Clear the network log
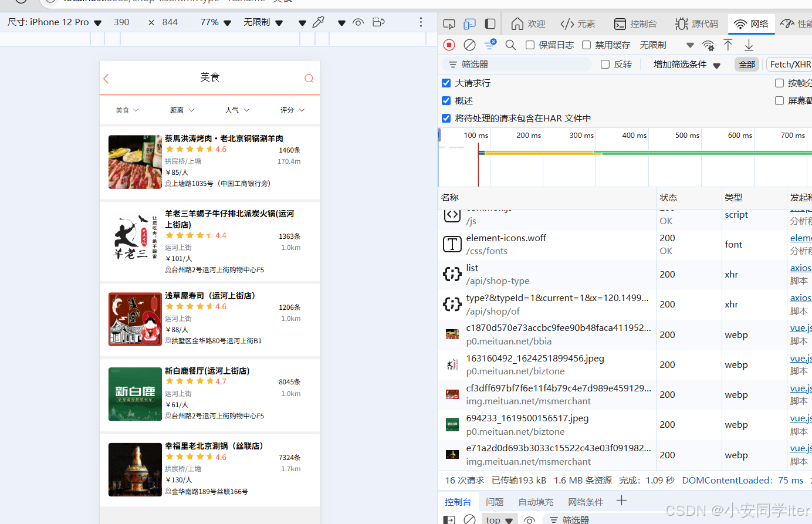The height and width of the screenshot is (524, 812). tap(469, 45)
